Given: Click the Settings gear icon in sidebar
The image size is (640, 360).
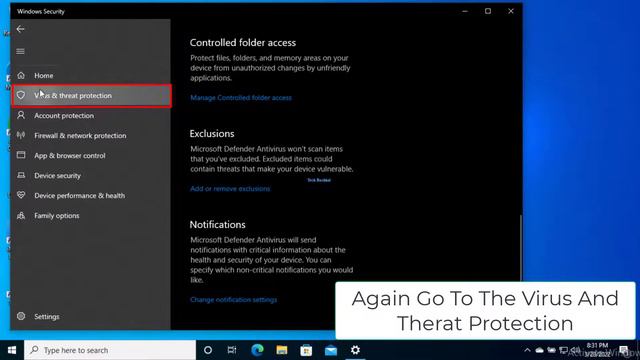Looking at the screenshot, I should point(21,316).
